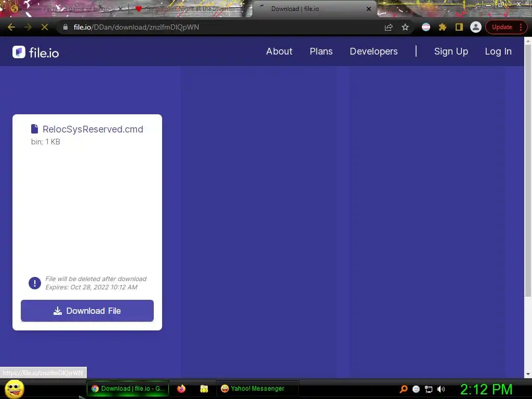Click the RelocSysReserved.cmd file name
Viewport: 532px width, 399px height.
pos(92,129)
